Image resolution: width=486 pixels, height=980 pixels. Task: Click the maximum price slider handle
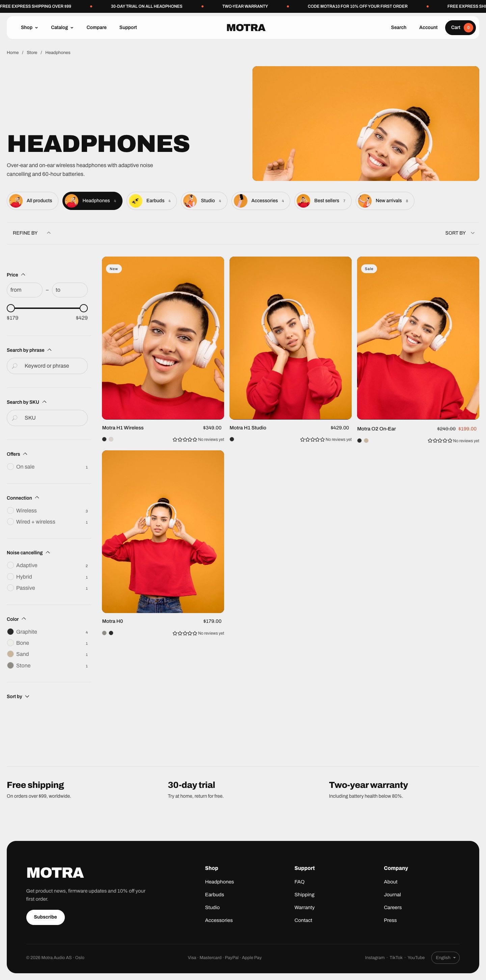84,308
